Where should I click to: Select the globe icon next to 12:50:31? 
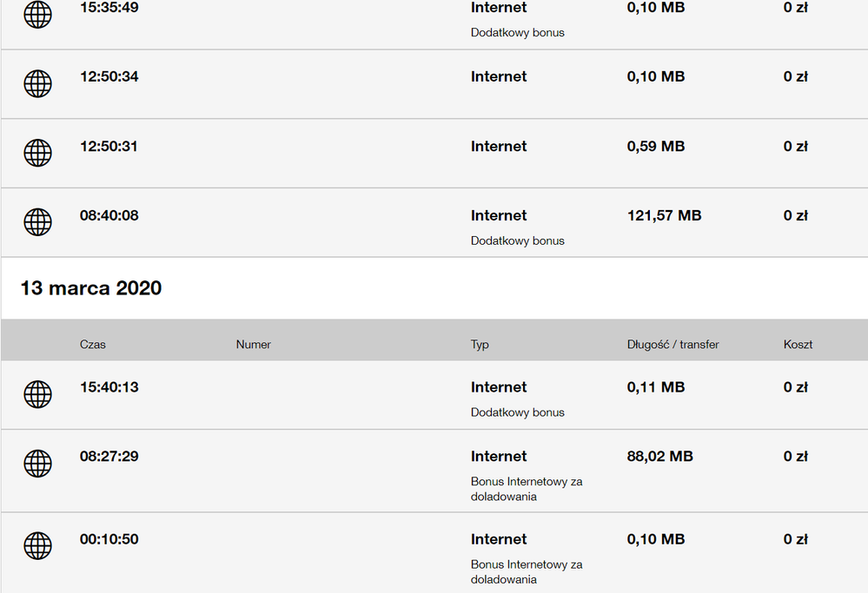[37, 153]
